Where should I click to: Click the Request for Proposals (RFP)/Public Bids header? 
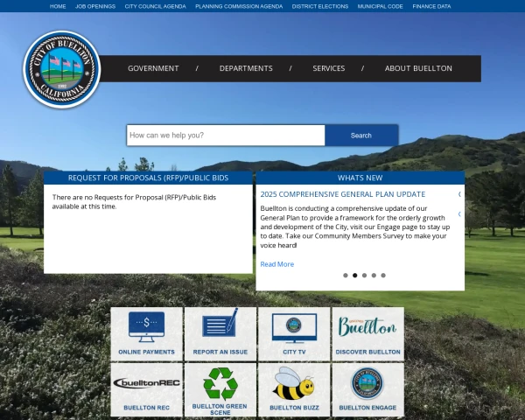point(149,178)
